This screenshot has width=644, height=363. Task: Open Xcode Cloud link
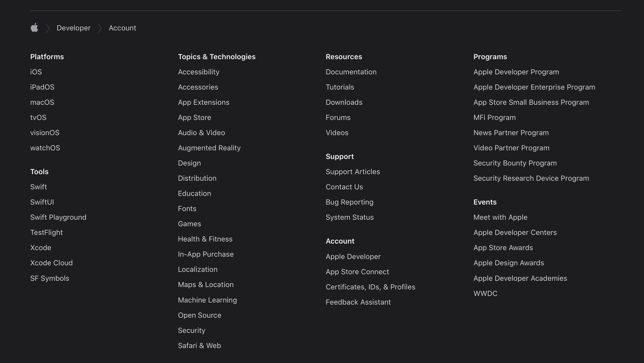(x=51, y=263)
